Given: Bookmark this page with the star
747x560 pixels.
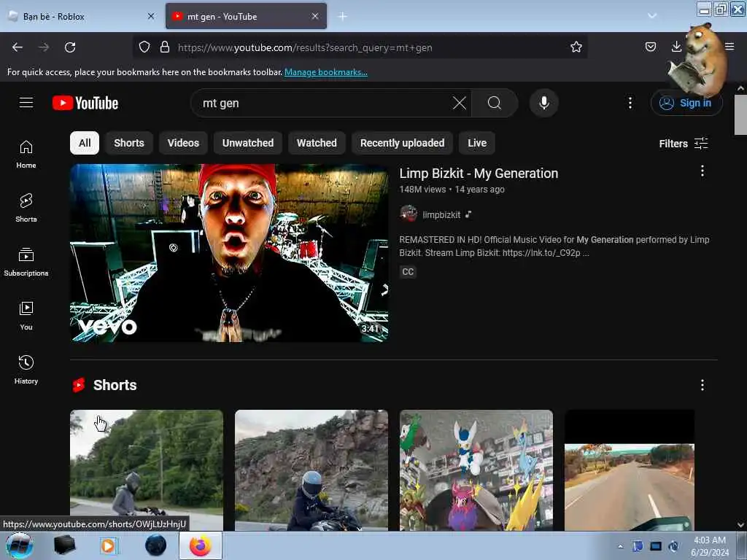Looking at the screenshot, I should click(576, 47).
